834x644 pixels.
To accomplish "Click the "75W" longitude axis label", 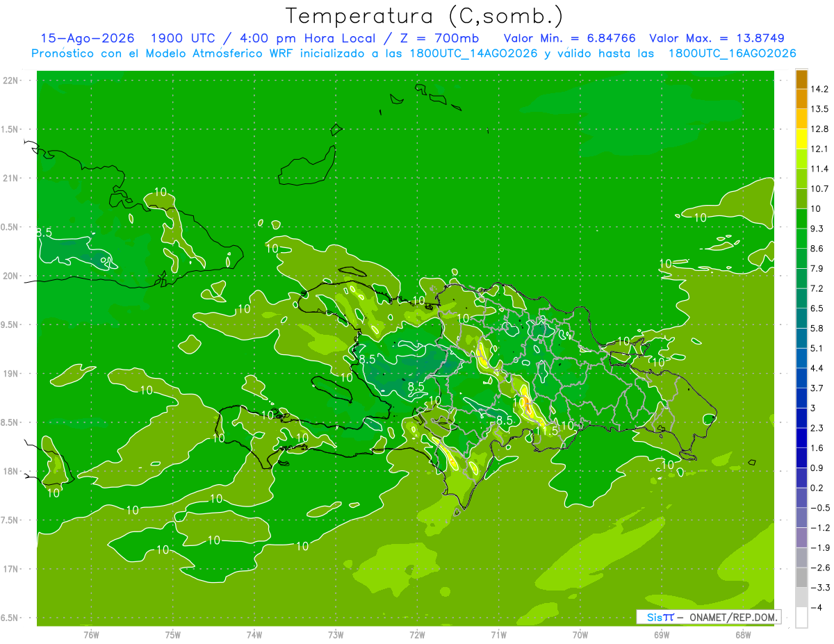I will [x=172, y=635].
